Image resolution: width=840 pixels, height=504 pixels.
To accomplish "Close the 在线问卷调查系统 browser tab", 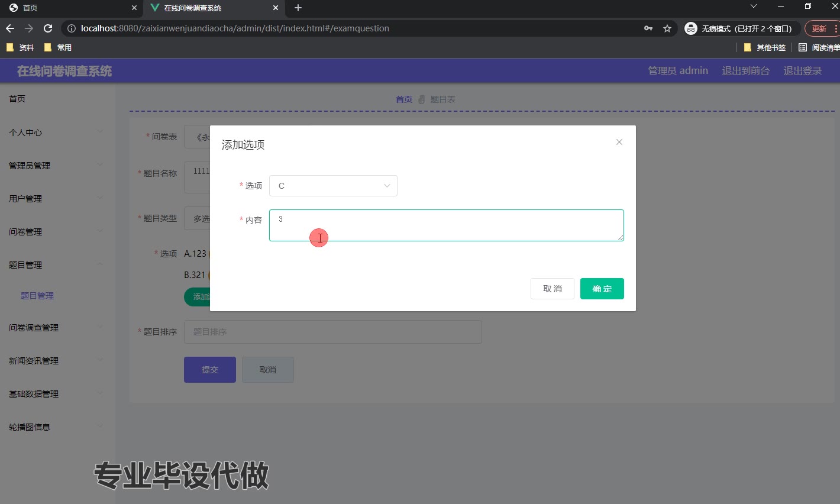I will [276, 8].
